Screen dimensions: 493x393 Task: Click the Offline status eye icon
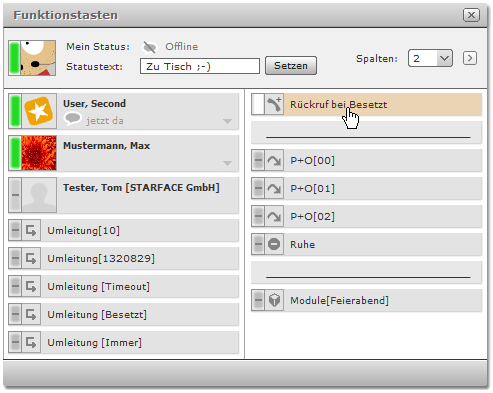click(x=149, y=47)
